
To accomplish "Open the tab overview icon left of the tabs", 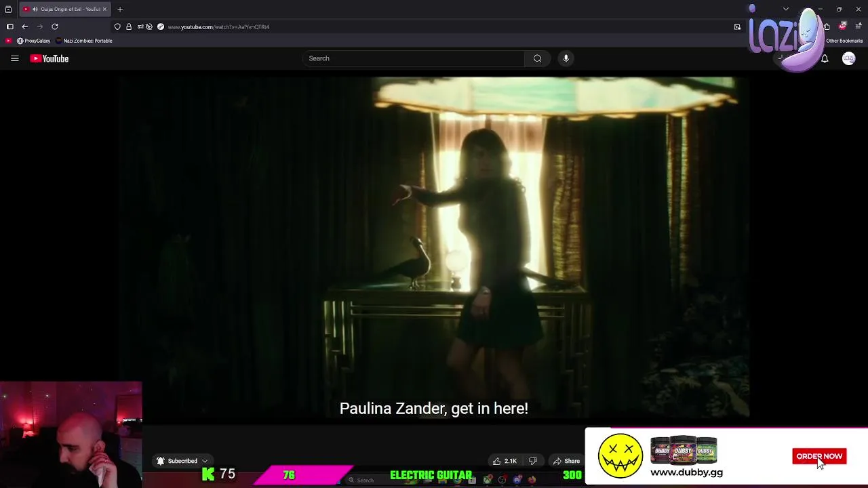I will (8, 9).
